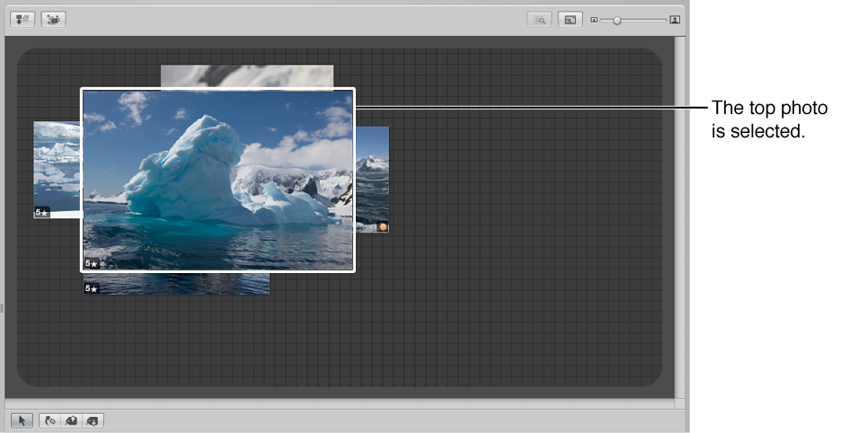
Task: Click the selected iceberg photo on top
Action: pyautogui.click(x=217, y=180)
